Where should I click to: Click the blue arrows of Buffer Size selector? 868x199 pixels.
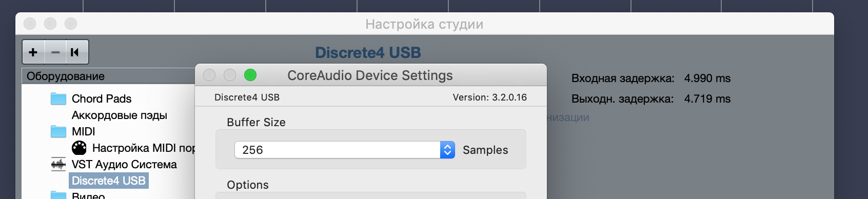click(447, 150)
